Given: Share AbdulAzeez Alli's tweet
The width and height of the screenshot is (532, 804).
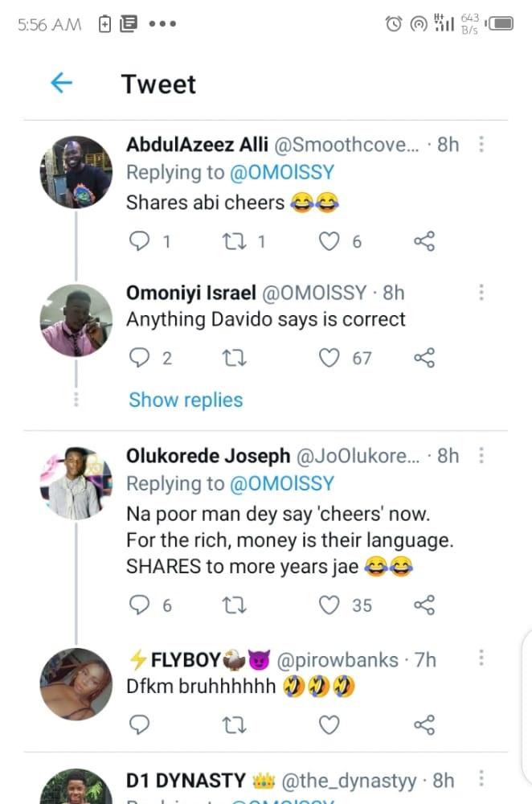Looking at the screenshot, I should click(424, 240).
